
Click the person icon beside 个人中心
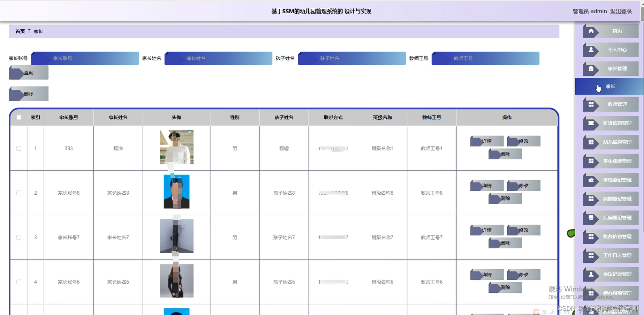(591, 50)
